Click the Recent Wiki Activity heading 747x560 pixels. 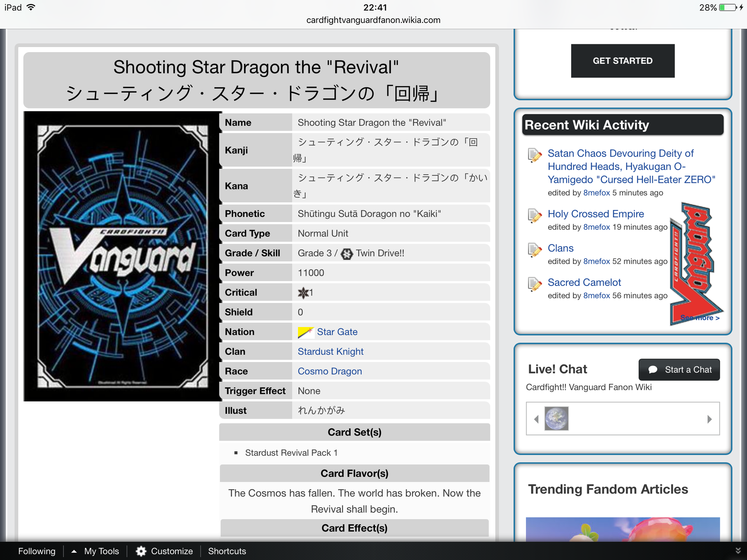(622, 125)
